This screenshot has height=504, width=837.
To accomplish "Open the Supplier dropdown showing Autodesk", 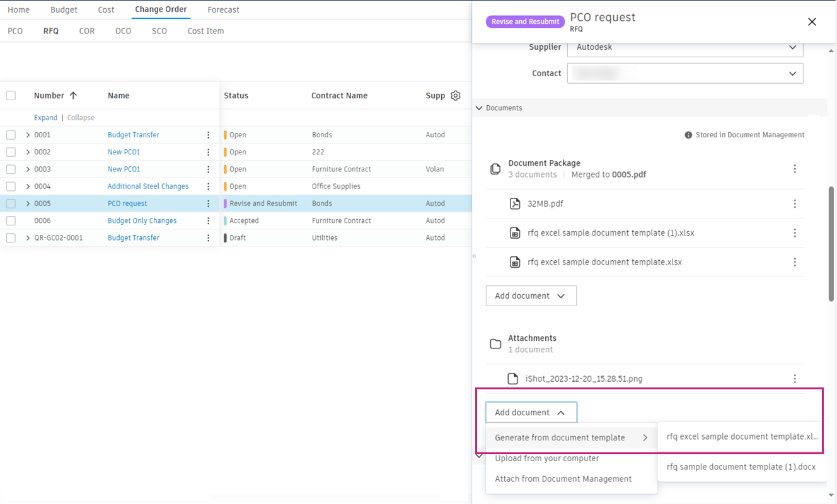I will pyautogui.click(x=685, y=47).
